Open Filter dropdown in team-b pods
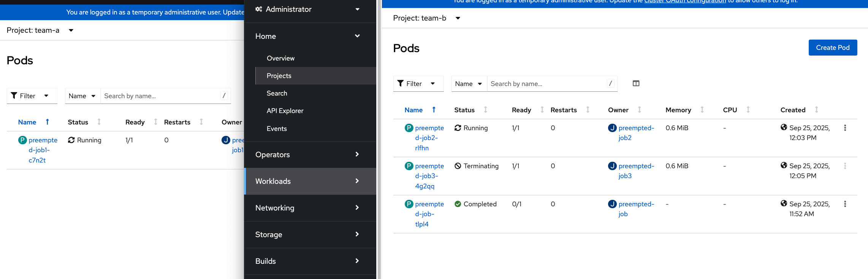The width and height of the screenshot is (868, 279). click(417, 84)
